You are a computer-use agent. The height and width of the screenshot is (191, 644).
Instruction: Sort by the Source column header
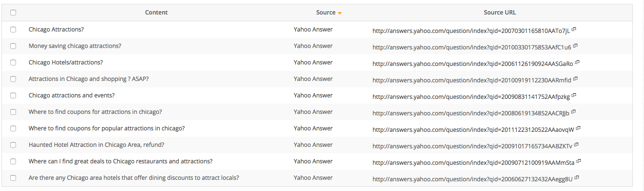tap(326, 13)
